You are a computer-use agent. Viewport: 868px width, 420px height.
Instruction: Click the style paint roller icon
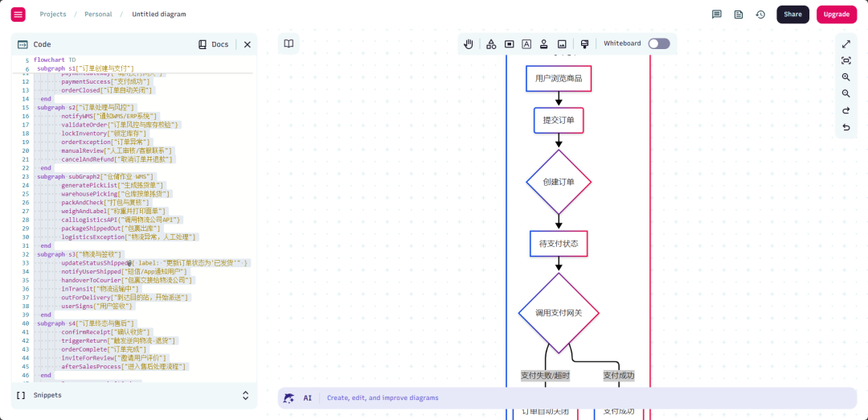(x=584, y=43)
